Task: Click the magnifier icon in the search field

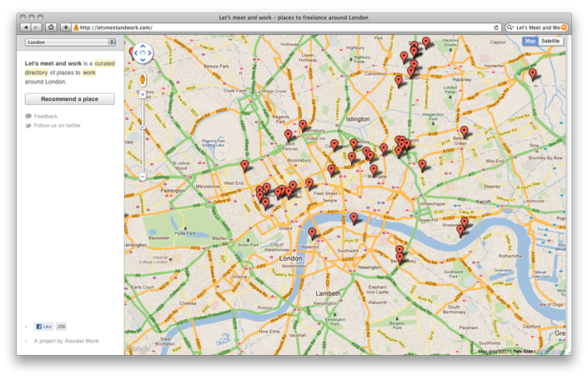Action: (x=510, y=27)
